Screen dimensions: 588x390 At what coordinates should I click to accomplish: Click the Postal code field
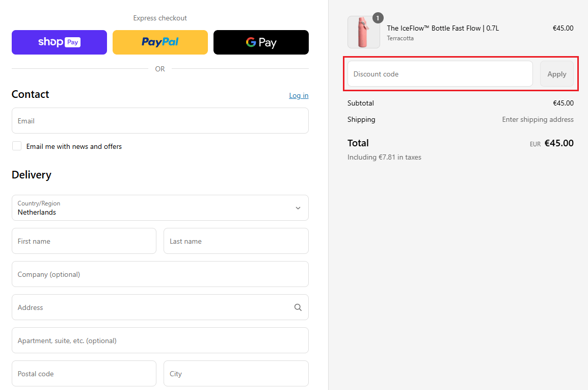pyautogui.click(x=84, y=374)
